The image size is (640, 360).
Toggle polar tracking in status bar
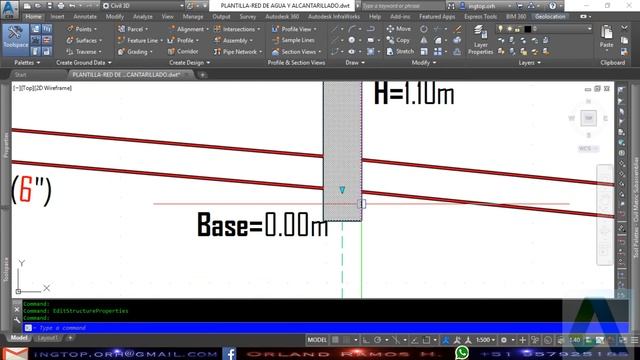[378, 340]
